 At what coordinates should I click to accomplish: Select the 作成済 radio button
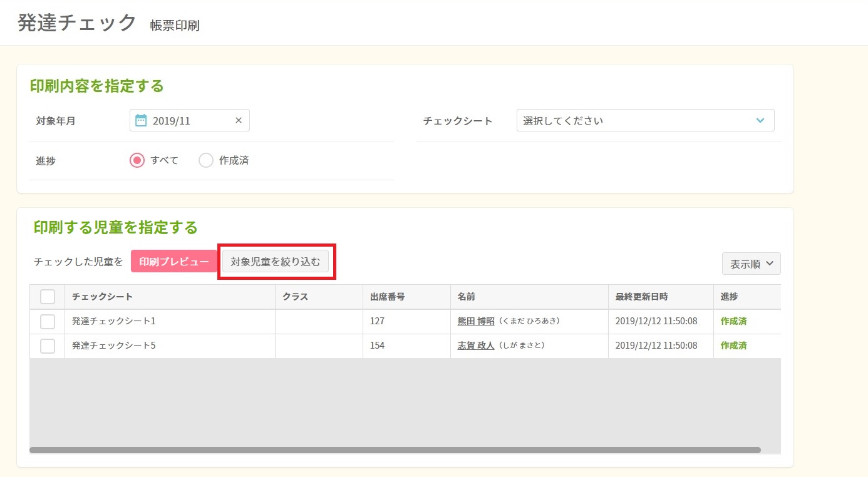pos(206,160)
